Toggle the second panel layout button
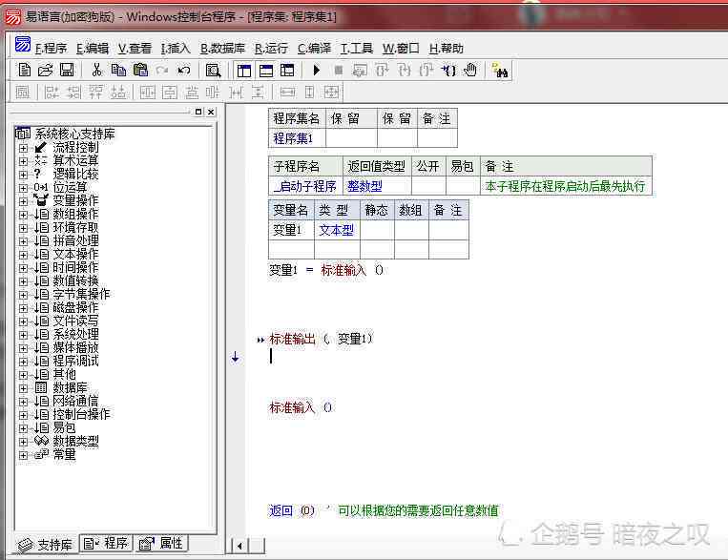The width and height of the screenshot is (728, 560). (x=265, y=70)
